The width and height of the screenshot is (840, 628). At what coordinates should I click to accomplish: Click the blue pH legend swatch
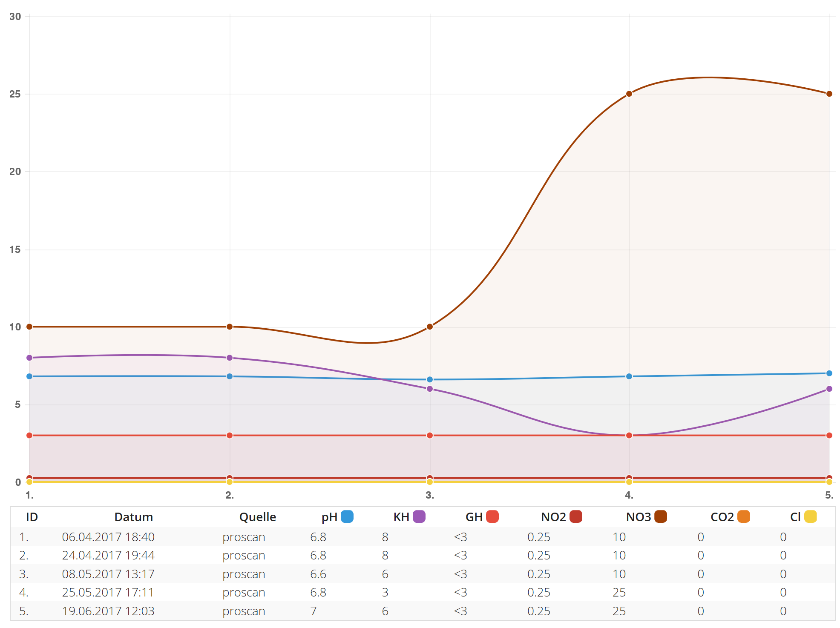click(x=347, y=516)
